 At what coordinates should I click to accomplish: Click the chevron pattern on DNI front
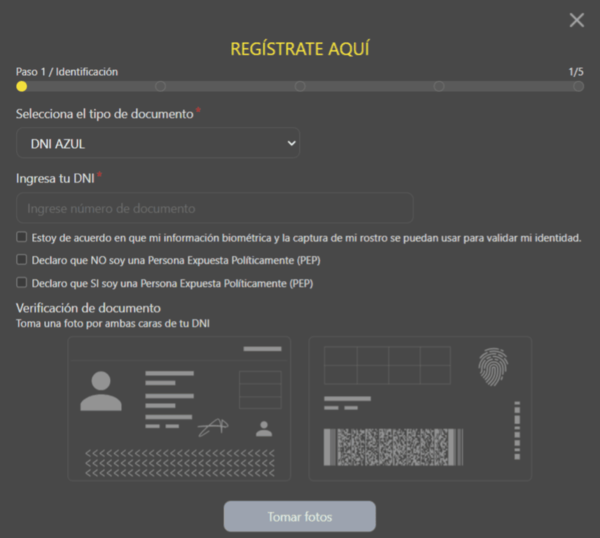[179, 460]
